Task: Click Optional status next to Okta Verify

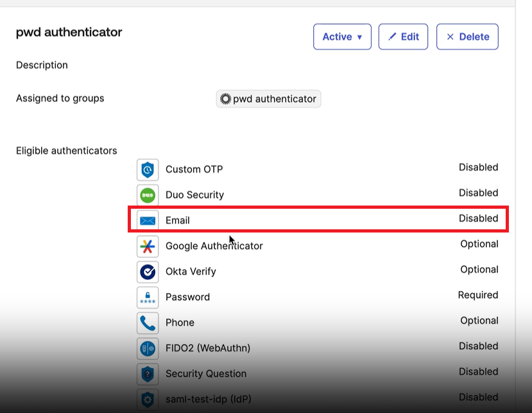Action: (479, 269)
